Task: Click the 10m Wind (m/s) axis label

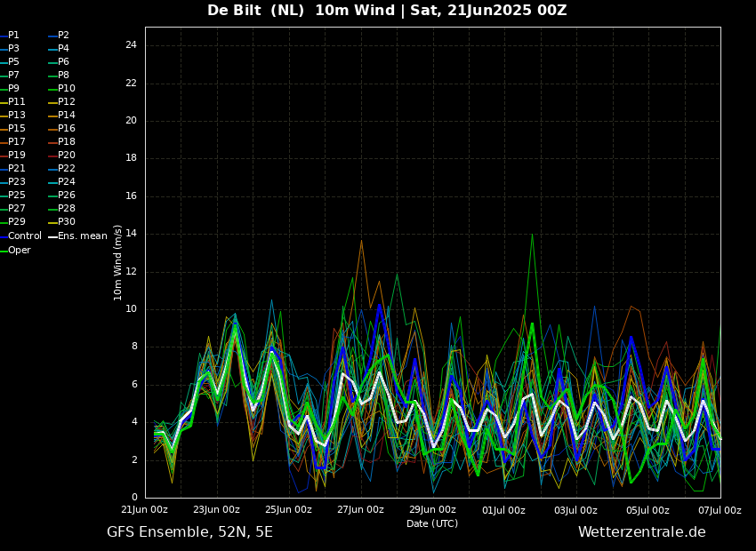Action: (x=118, y=262)
